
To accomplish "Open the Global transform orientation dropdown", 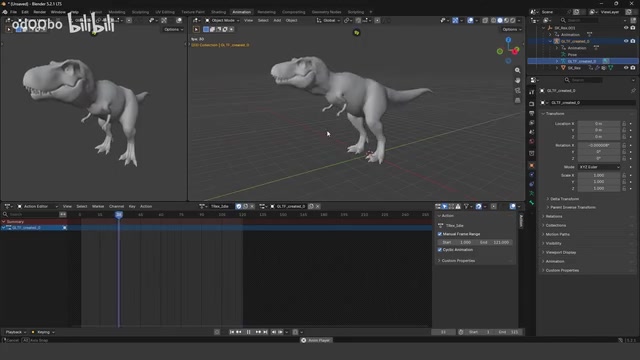I will coord(328,20).
